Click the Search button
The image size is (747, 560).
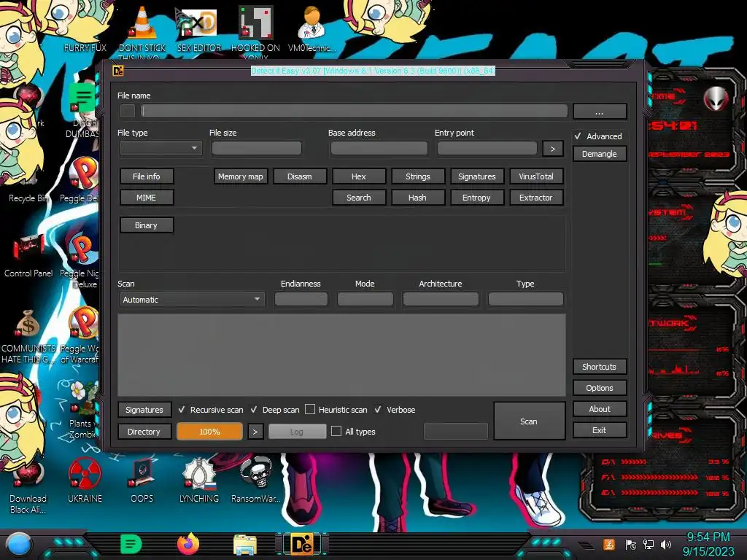click(359, 198)
